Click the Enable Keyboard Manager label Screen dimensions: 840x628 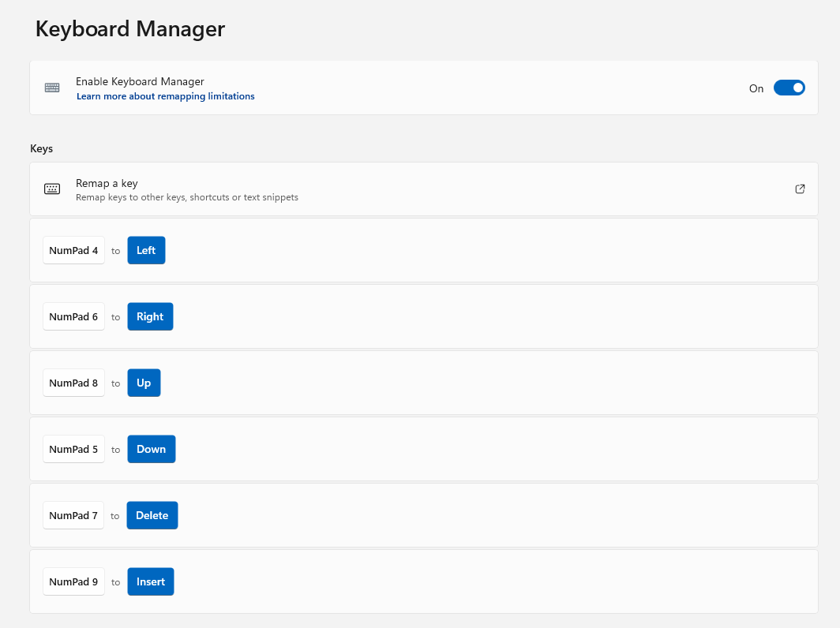pyautogui.click(x=140, y=81)
